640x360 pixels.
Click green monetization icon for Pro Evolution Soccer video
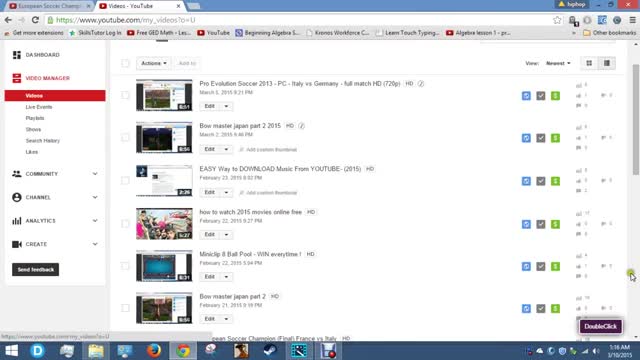[x=555, y=96]
